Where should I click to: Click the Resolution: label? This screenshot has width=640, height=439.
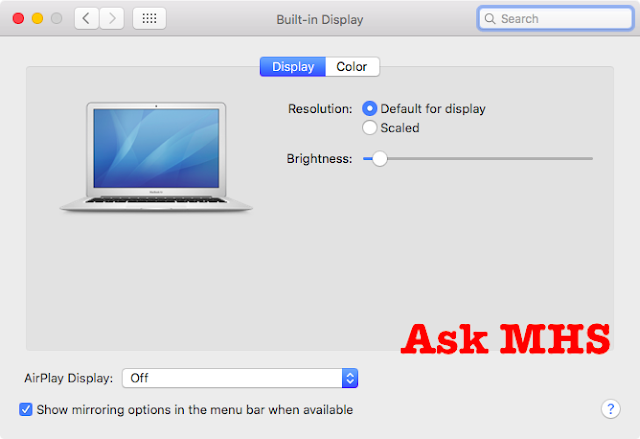pos(320,109)
